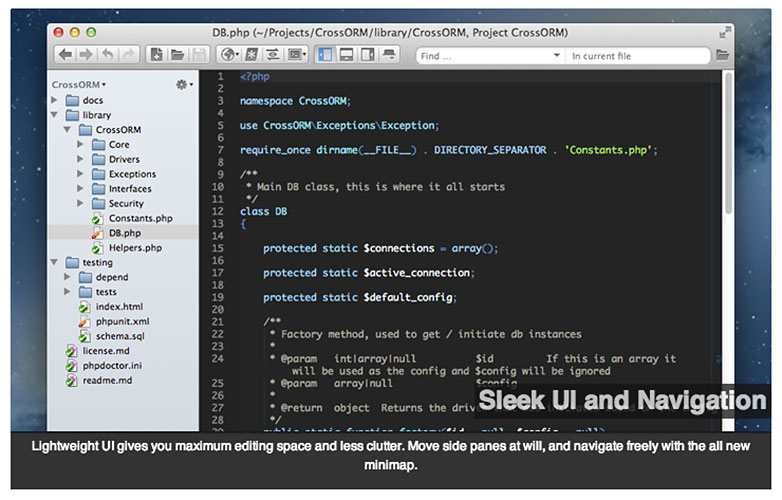Viewport: 782px width, 500px height.
Task: Go forward with the right arrow toolbar icon
Action: 86,55
